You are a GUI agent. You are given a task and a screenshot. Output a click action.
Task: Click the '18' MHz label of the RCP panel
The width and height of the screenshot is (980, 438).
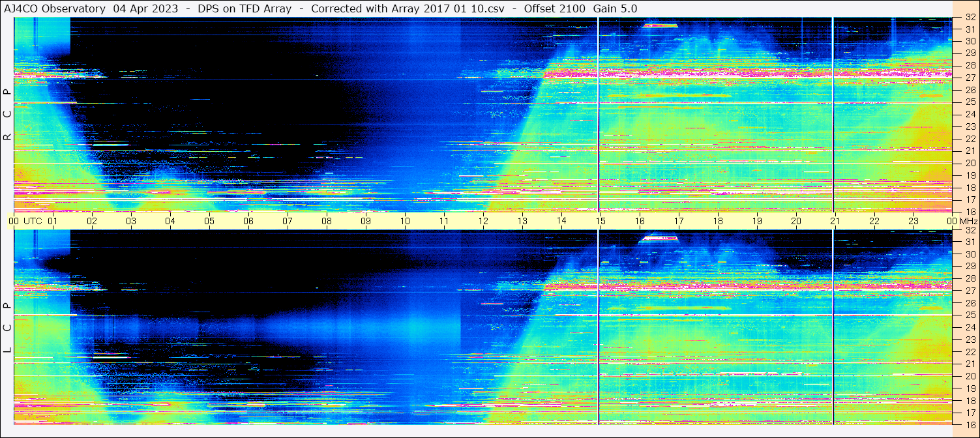[x=970, y=188]
